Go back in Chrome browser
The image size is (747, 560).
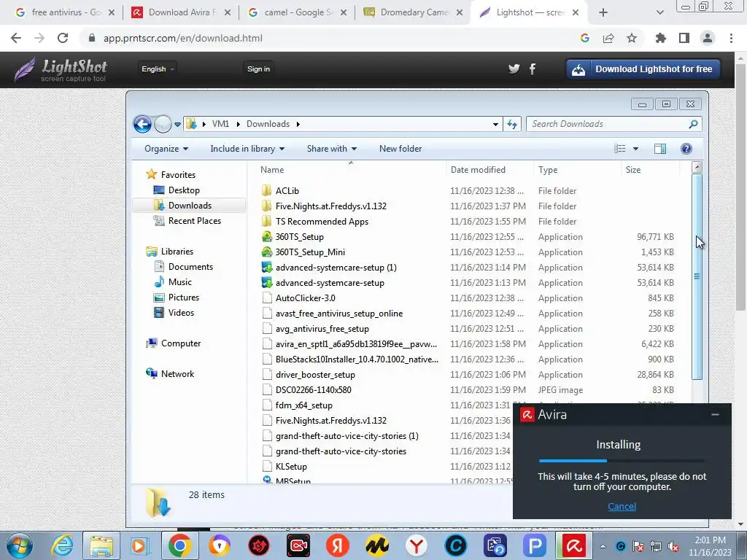click(16, 38)
